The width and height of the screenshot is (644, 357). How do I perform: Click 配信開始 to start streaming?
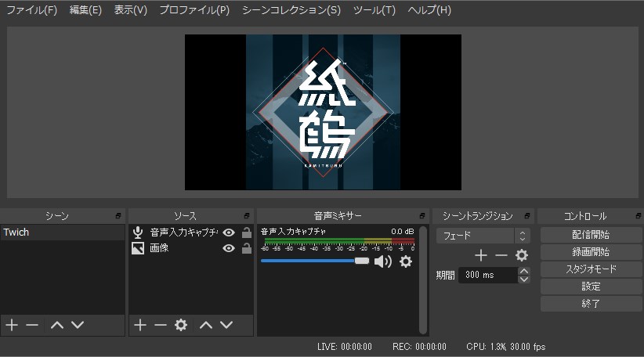point(591,235)
